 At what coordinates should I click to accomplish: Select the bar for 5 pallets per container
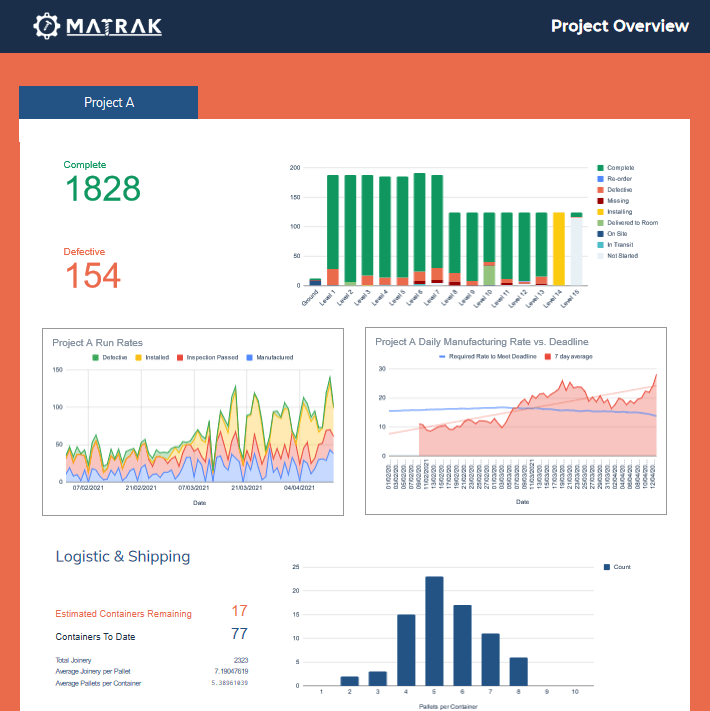point(434,631)
